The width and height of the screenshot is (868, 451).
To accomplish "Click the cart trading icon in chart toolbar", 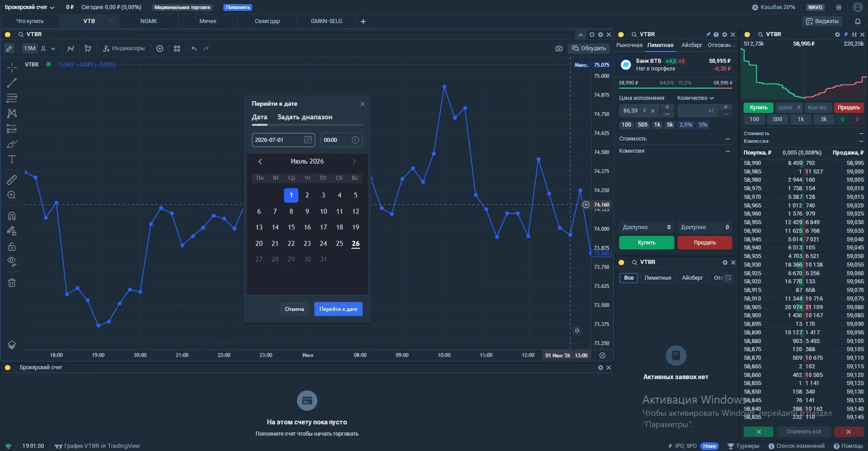I will pyautogui.click(x=88, y=48).
